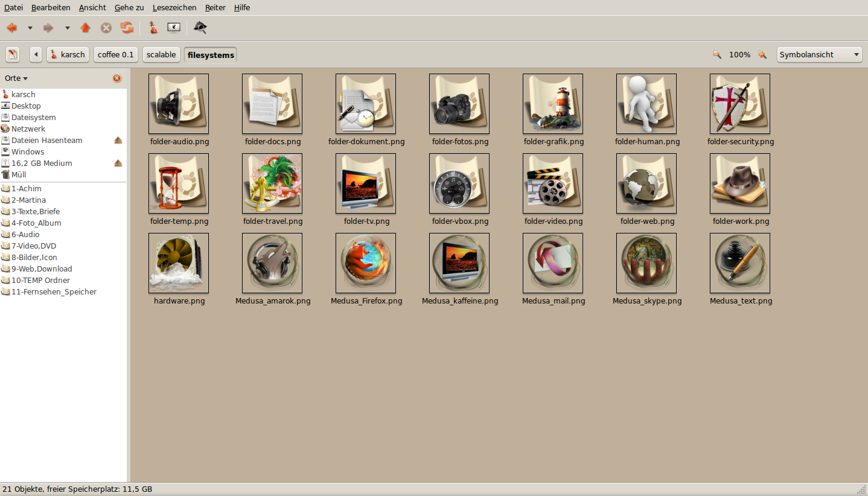The height and width of the screenshot is (496, 868).
Task: Select karsch in the path bar
Action: point(68,54)
